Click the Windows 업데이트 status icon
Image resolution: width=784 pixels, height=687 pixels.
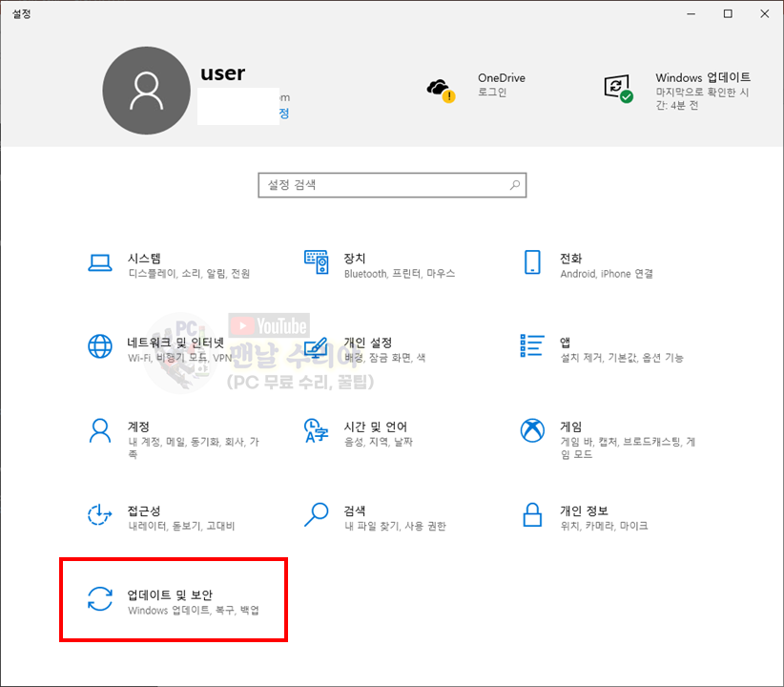click(618, 89)
